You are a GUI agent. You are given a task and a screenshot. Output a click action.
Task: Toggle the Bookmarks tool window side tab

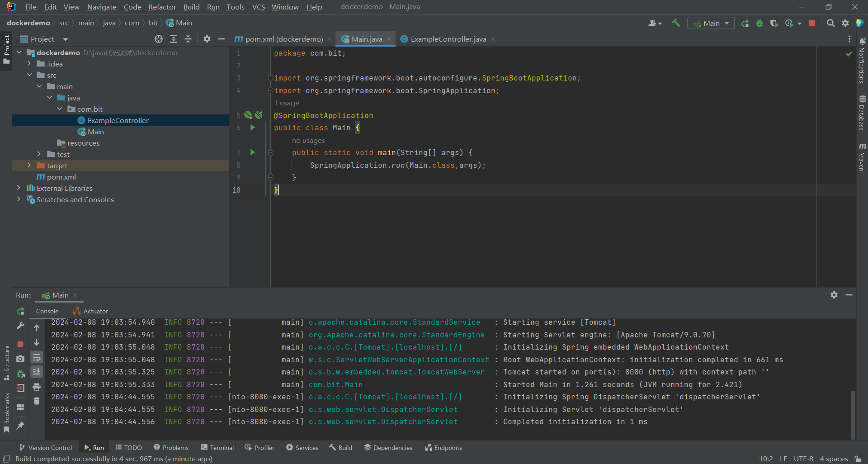pos(6,412)
